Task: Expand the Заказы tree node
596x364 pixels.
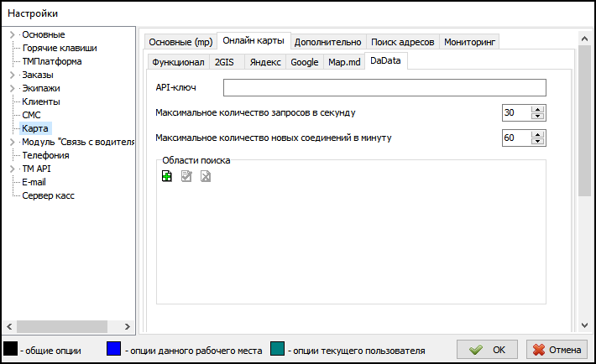Action: click(x=12, y=75)
